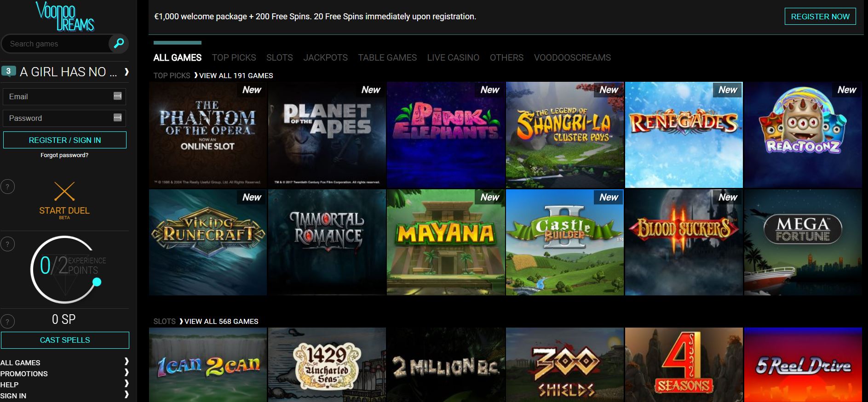Open the Immortal Romance game
The image size is (868, 402).
[x=327, y=242]
